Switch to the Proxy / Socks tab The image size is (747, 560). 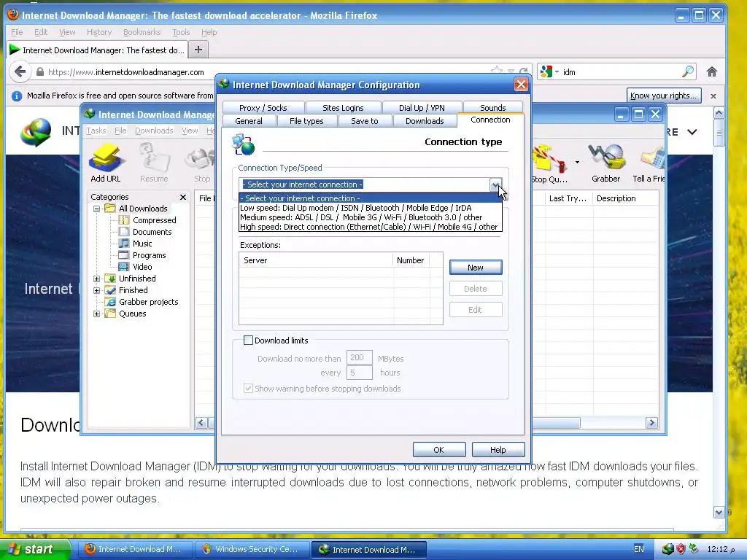(263, 108)
